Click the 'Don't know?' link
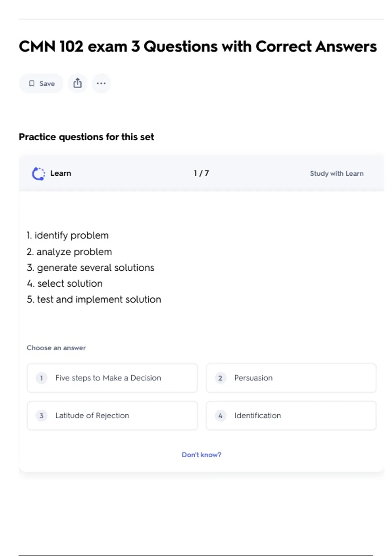 coord(202,455)
